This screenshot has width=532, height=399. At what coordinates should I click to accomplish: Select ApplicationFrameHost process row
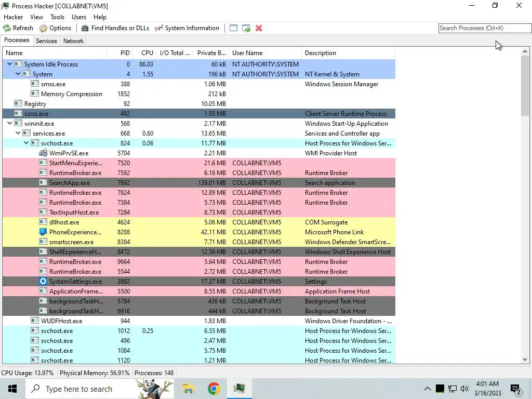(199, 291)
